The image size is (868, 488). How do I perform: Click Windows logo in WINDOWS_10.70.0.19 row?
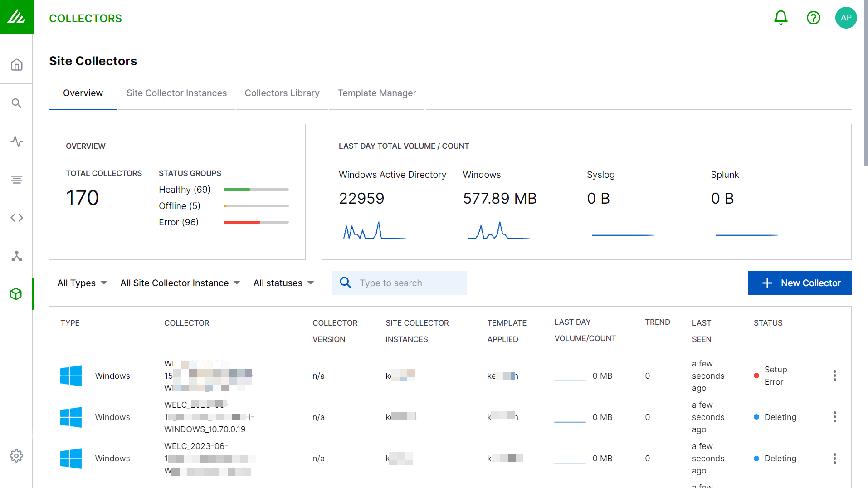71,417
